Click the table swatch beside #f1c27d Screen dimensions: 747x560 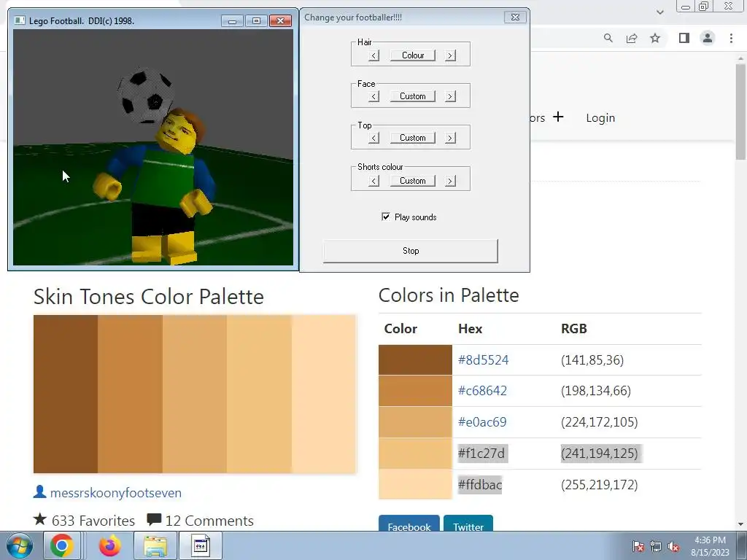click(415, 454)
